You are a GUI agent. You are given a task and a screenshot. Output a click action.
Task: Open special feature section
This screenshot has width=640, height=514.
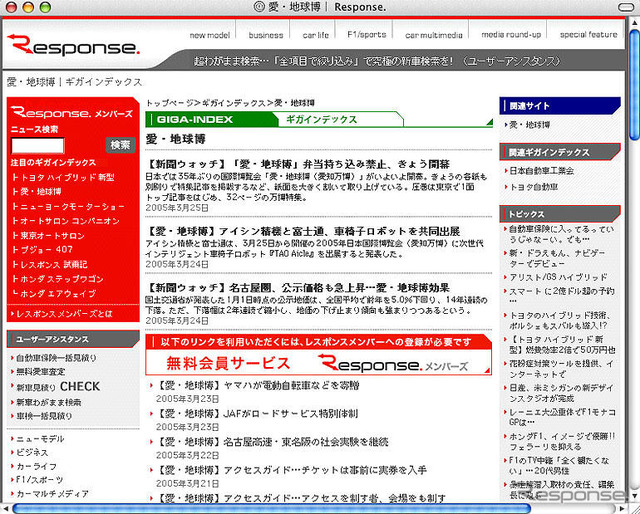[x=589, y=35]
